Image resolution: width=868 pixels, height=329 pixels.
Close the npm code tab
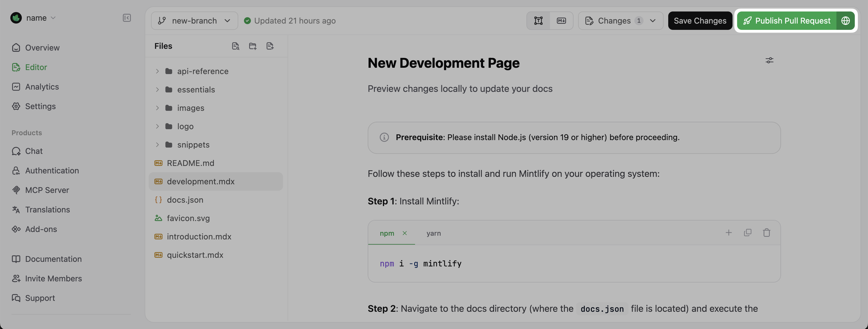[405, 233]
